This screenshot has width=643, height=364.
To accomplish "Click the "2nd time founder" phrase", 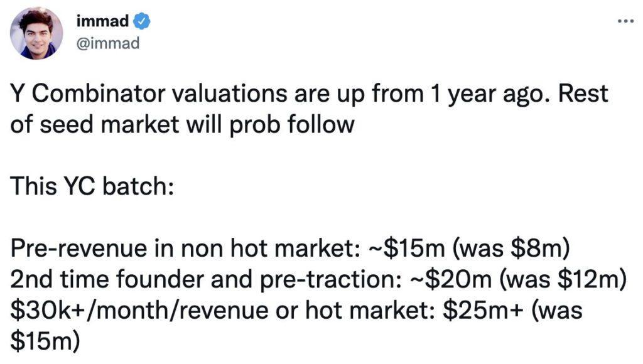I will (107, 279).
